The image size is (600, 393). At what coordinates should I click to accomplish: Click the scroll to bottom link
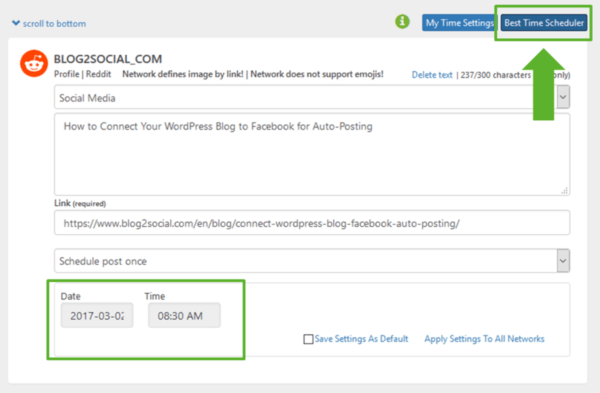pyautogui.click(x=49, y=24)
